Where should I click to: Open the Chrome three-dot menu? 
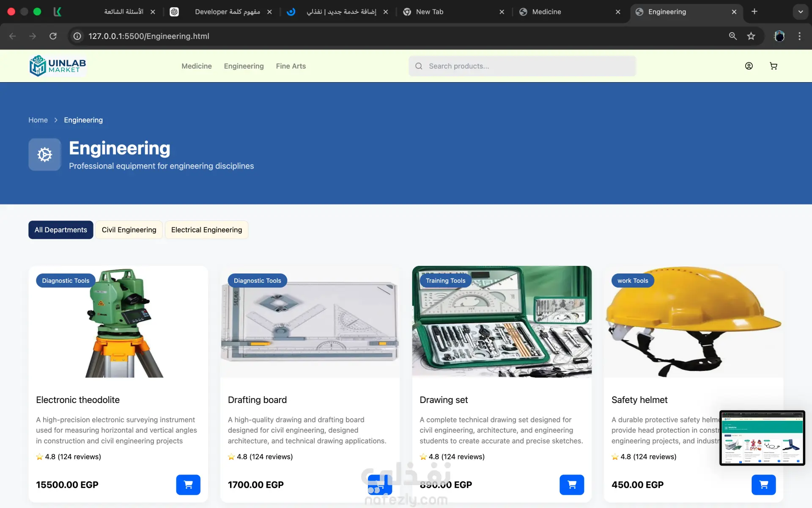(799, 36)
